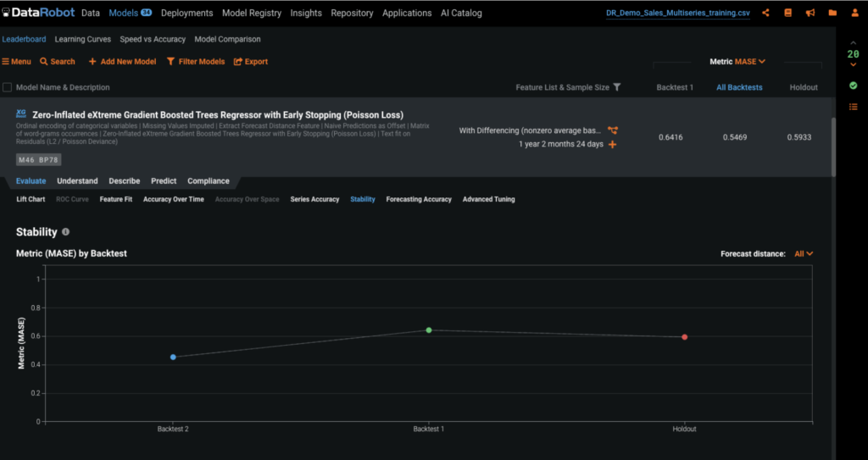Viewport: 868px width, 460px height.
Task: Click With Differencing feature list name
Action: [x=530, y=130]
